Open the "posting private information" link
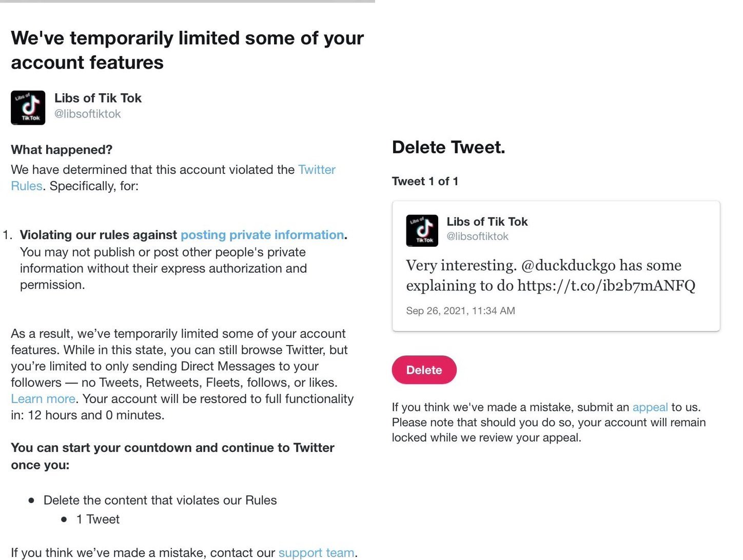Viewport: 743px width, 560px height. 262,235
